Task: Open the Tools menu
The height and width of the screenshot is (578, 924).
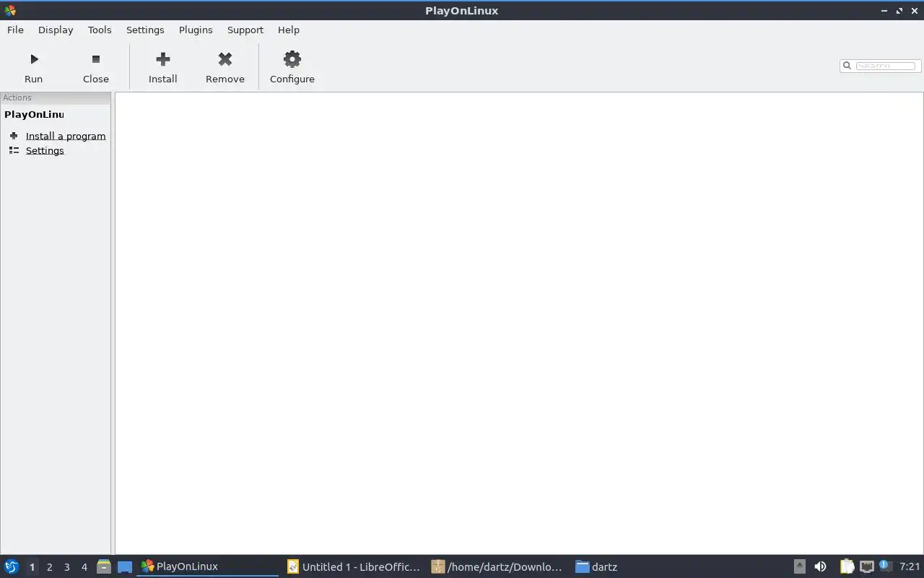Action: click(100, 30)
